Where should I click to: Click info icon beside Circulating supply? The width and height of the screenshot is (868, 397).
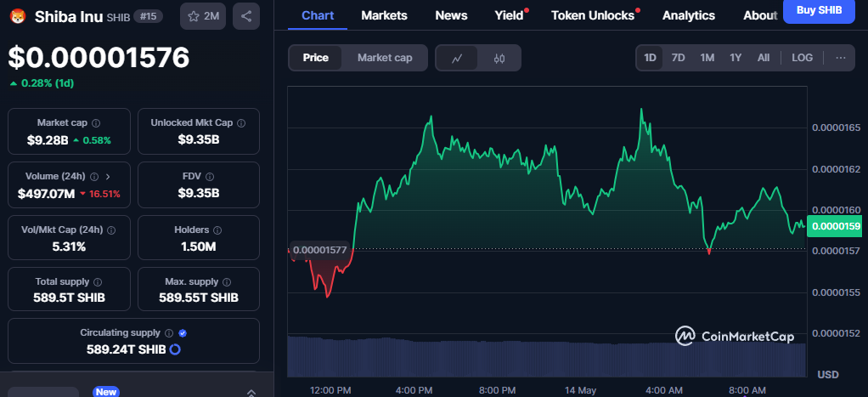169,333
